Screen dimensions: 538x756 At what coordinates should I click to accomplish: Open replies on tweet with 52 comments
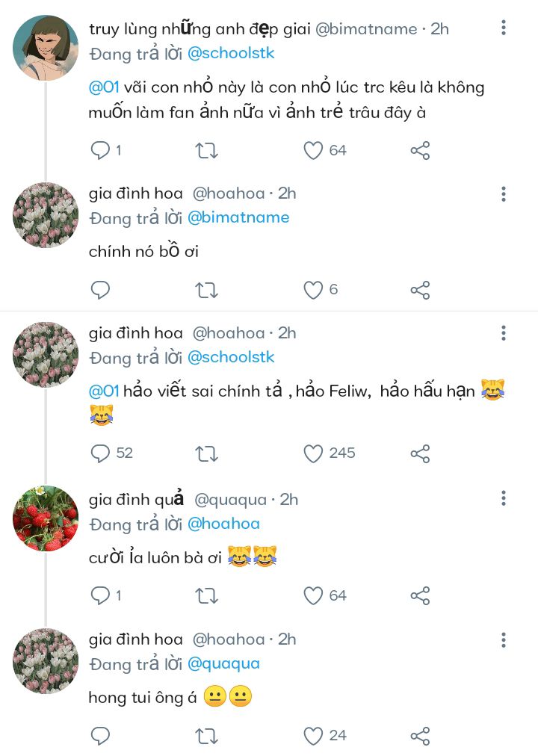click(101, 453)
